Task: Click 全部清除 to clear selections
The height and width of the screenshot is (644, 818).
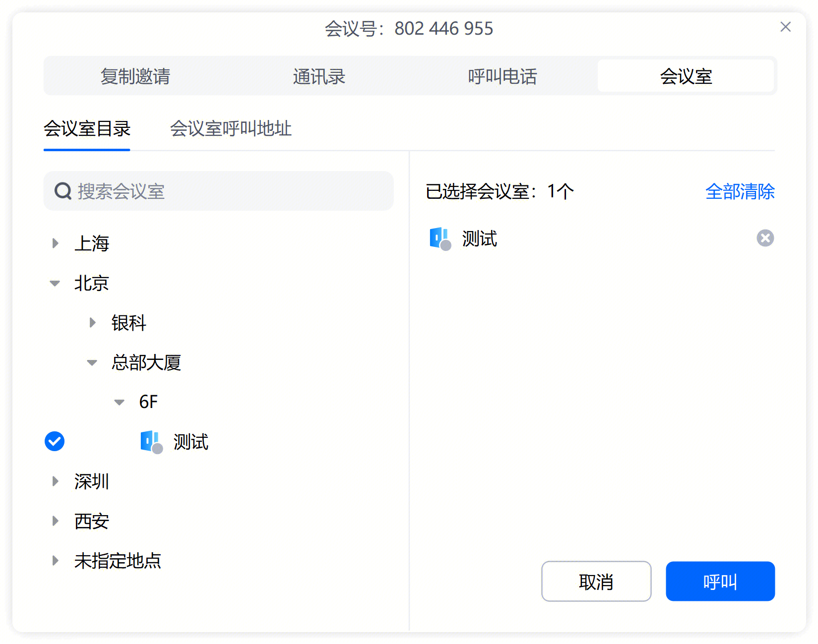Action: 739,192
